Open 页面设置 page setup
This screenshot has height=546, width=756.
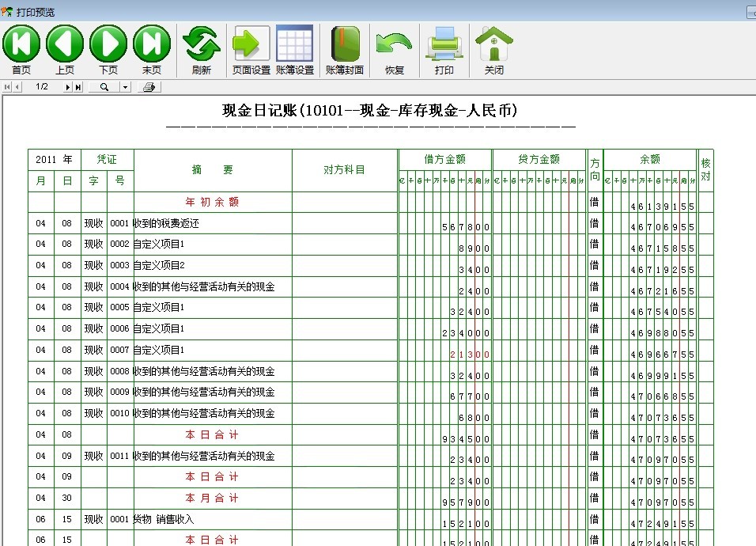point(251,50)
